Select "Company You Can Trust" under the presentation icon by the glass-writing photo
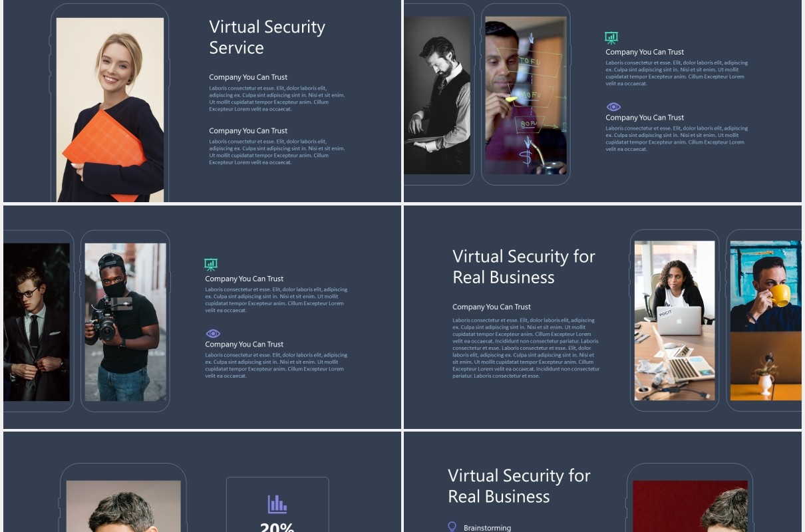The image size is (805, 532). [645, 52]
